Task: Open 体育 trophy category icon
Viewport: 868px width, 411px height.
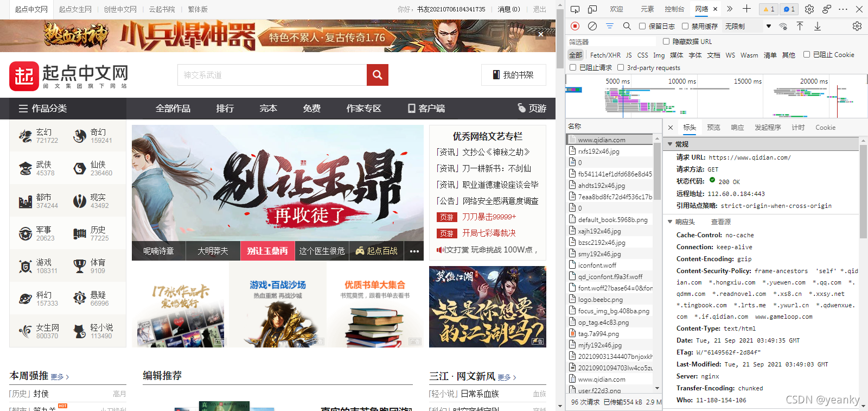Action: tap(80, 266)
